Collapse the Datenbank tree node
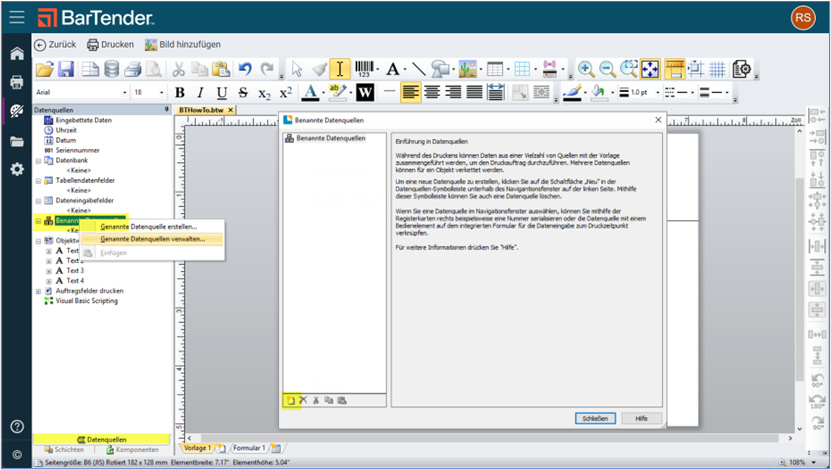The height and width of the screenshot is (470, 831). [38, 160]
